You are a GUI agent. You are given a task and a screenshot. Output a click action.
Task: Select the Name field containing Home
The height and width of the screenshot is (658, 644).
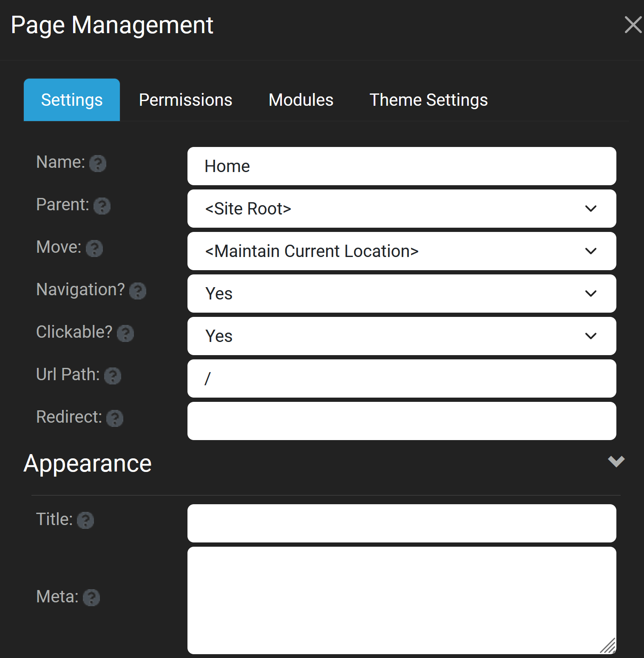click(401, 166)
